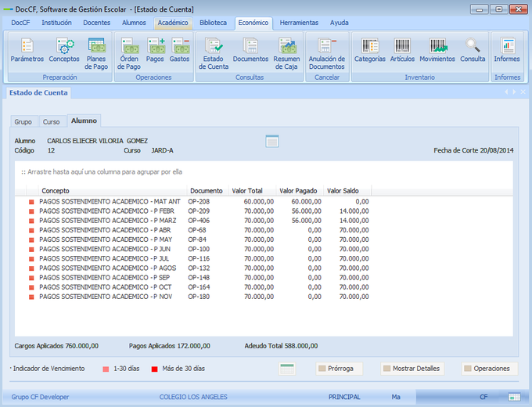Click the Más de 30 días swatch
532x407 pixels.
click(x=154, y=369)
